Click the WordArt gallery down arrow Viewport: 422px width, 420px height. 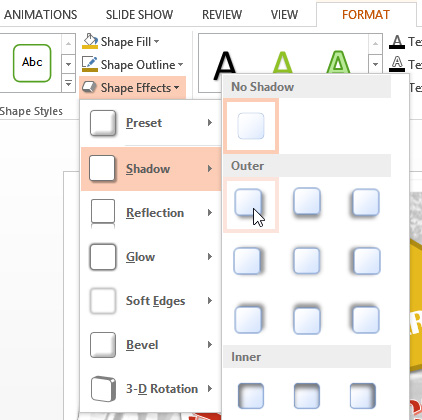click(x=375, y=64)
